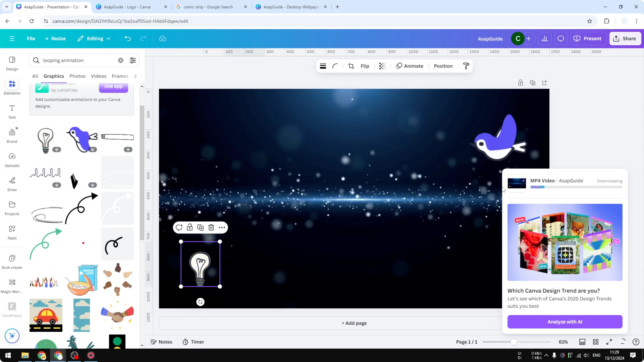Open the Elements panel in the sidebar
644x362 pixels.
(x=12, y=87)
